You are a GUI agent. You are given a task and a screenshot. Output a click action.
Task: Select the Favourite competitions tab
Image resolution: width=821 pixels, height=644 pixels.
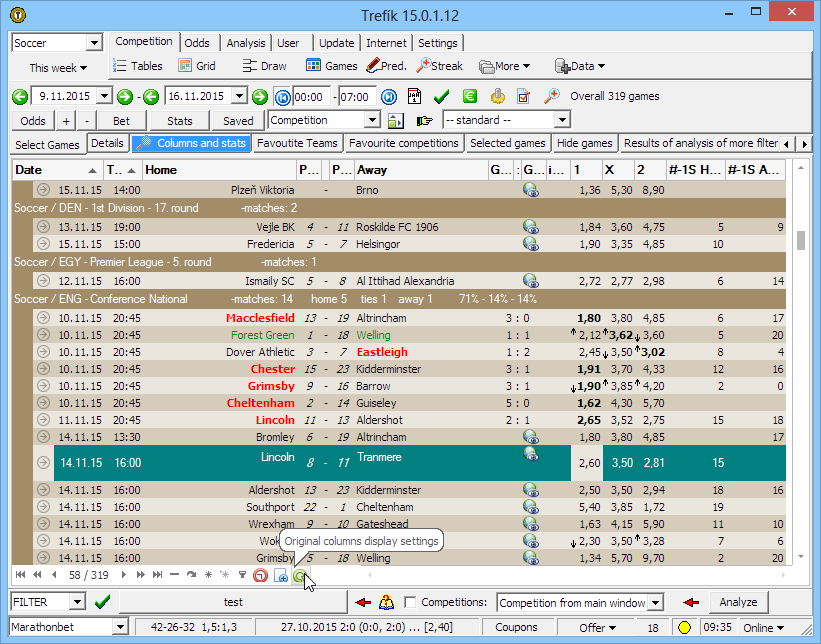pos(404,143)
